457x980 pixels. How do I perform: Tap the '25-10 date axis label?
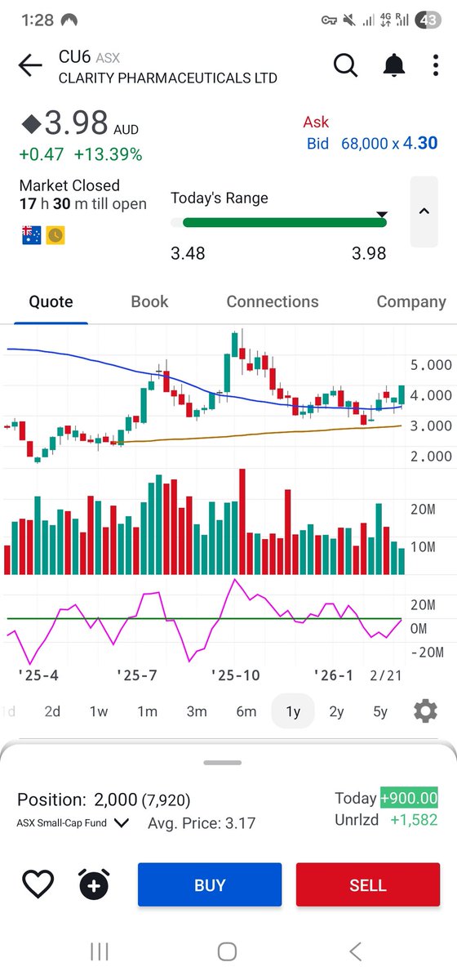[235, 675]
